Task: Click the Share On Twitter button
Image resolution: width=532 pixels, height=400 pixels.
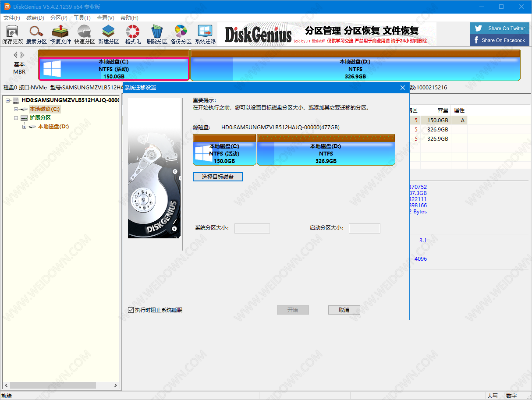Action: pos(500,28)
